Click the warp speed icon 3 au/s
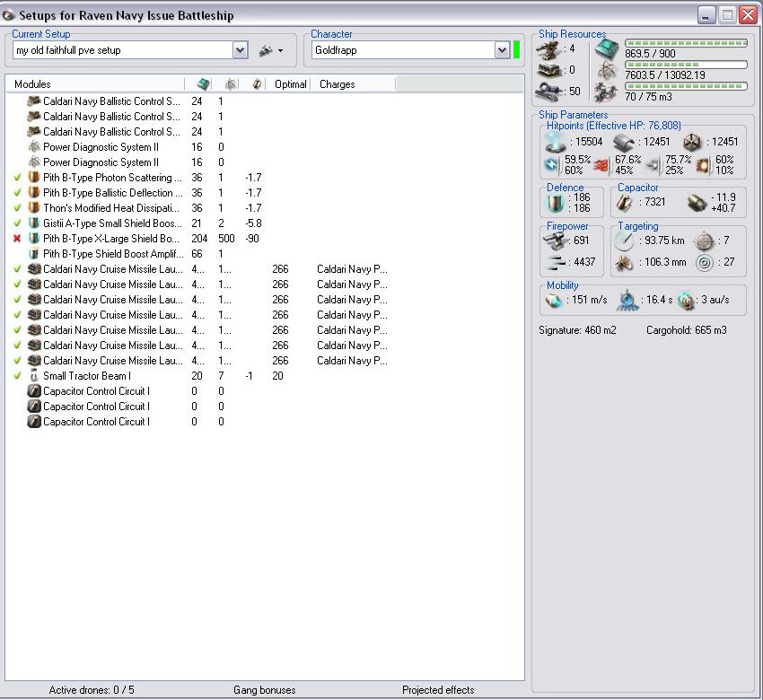Screen dimensions: 763x700 pyautogui.click(x=687, y=301)
